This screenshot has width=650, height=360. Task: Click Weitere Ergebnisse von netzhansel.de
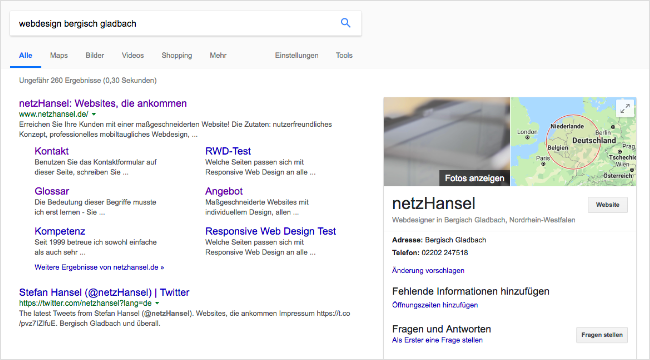tap(99, 268)
